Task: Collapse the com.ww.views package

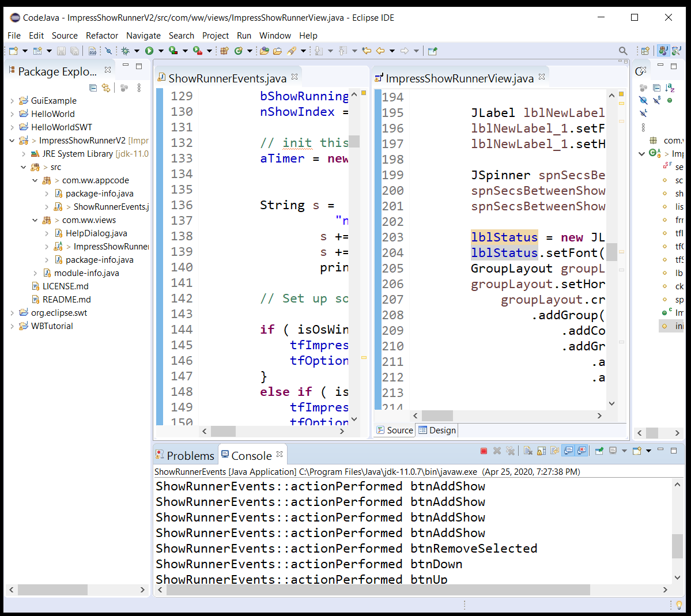Action: (35, 220)
